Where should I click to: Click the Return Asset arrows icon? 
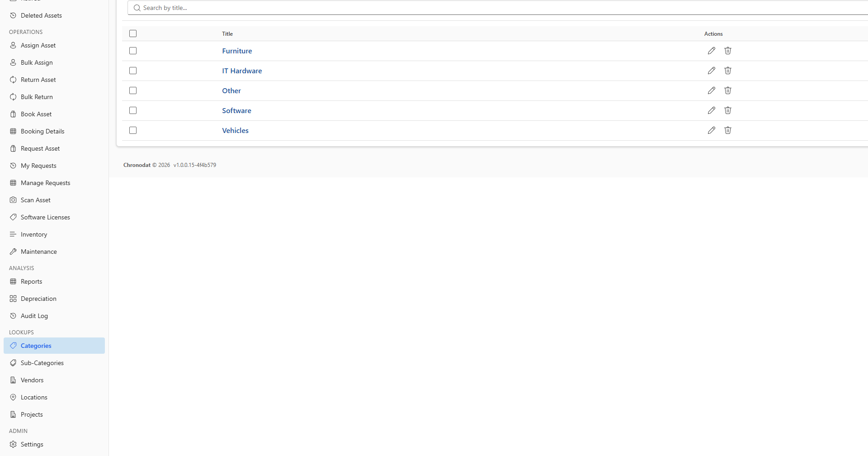(x=13, y=80)
